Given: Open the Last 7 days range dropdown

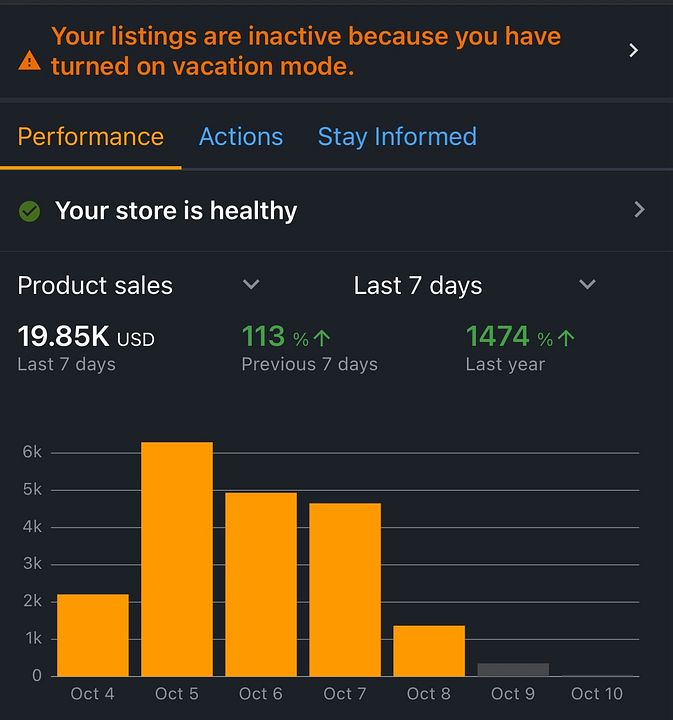Looking at the screenshot, I should point(587,285).
